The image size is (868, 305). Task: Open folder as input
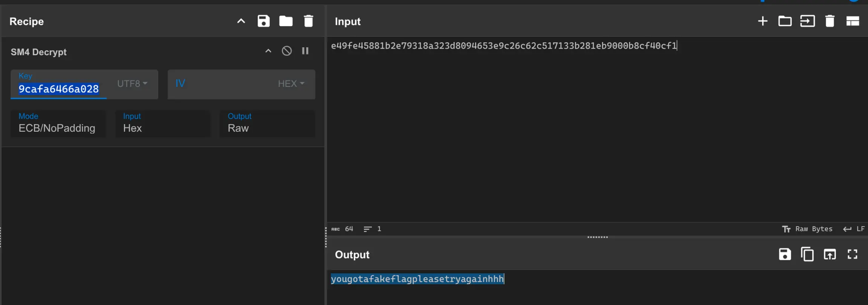point(785,21)
